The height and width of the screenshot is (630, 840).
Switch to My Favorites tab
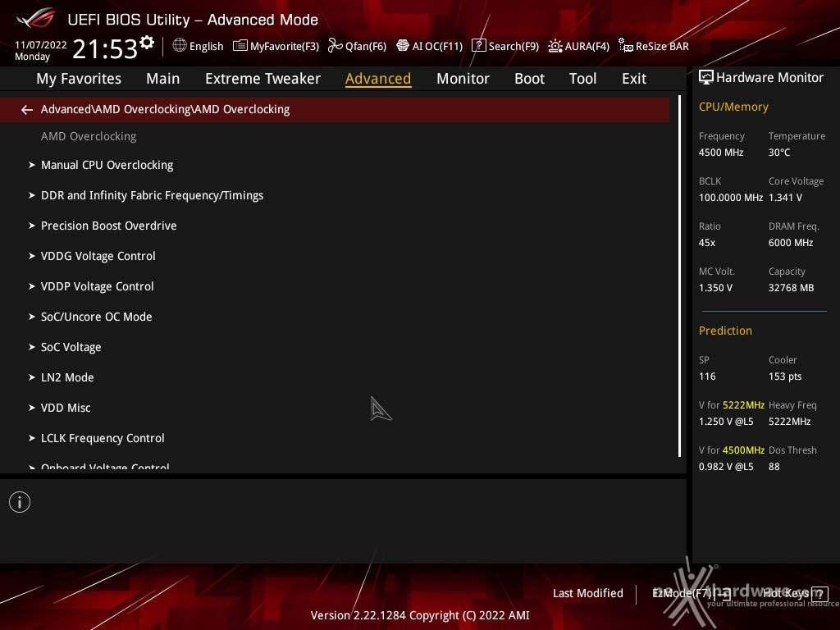[x=79, y=79]
